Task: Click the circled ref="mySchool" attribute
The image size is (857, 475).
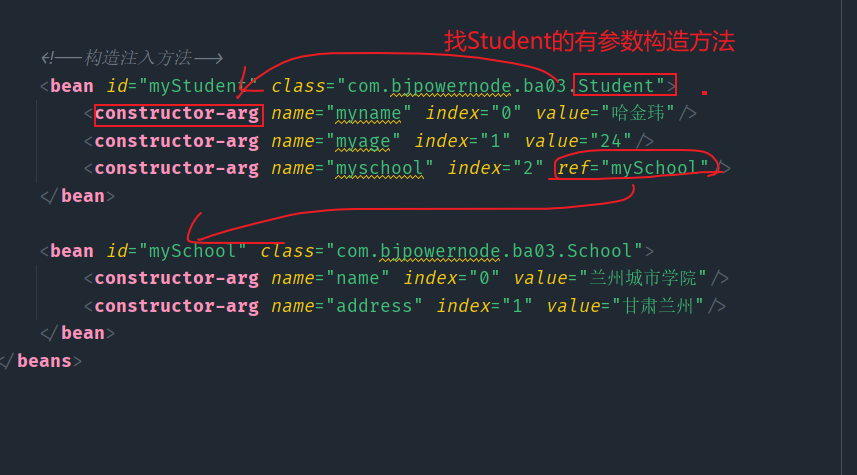Action: click(632, 168)
